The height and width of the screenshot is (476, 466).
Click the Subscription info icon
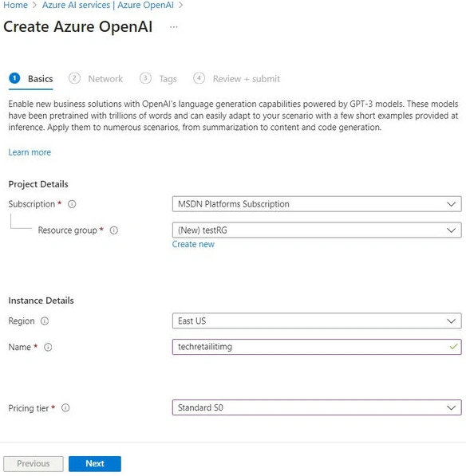point(72,204)
